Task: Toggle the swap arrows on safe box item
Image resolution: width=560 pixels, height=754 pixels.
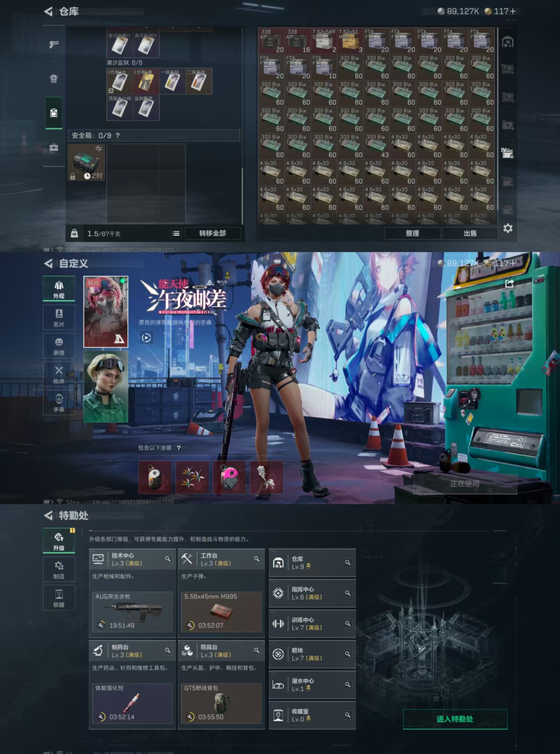Action: tap(99, 149)
